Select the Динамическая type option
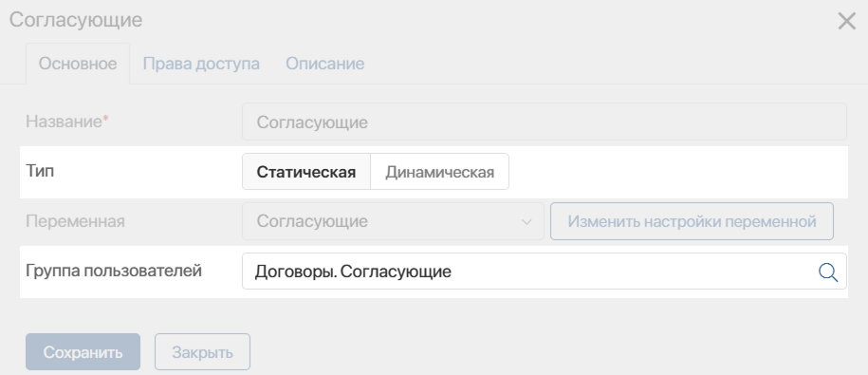 click(x=439, y=172)
